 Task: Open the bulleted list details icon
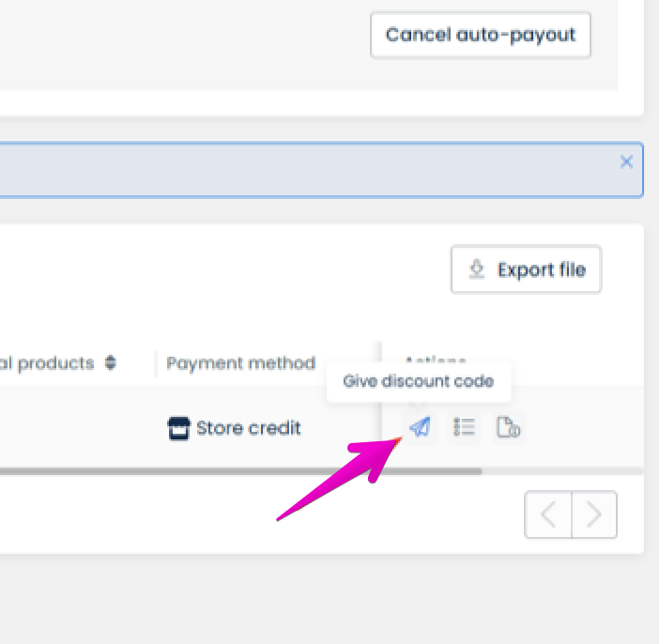click(x=464, y=427)
